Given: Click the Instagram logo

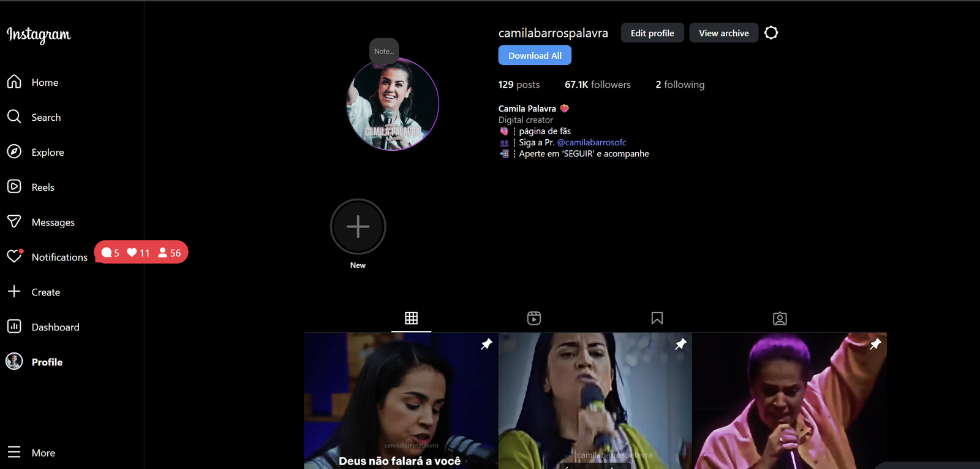Looking at the screenshot, I should (39, 35).
